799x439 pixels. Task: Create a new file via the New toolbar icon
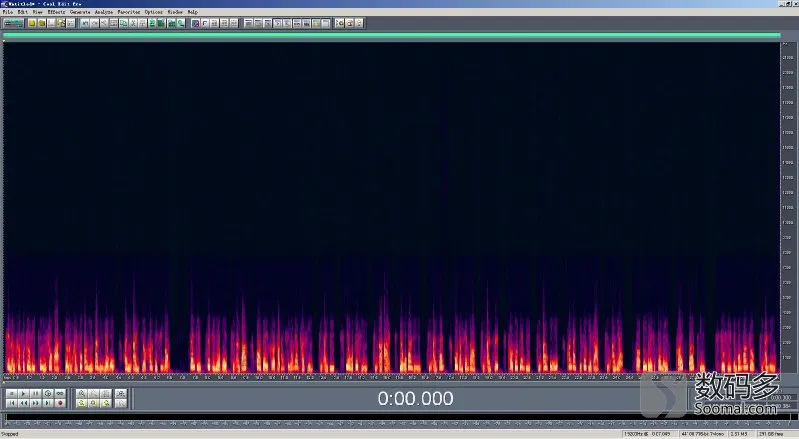(32, 23)
